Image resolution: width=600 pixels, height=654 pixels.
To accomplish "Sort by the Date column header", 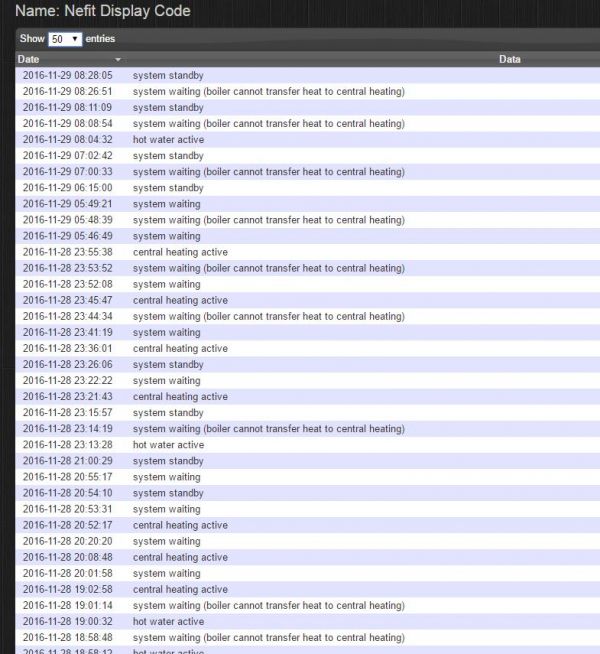I will 28,59.
